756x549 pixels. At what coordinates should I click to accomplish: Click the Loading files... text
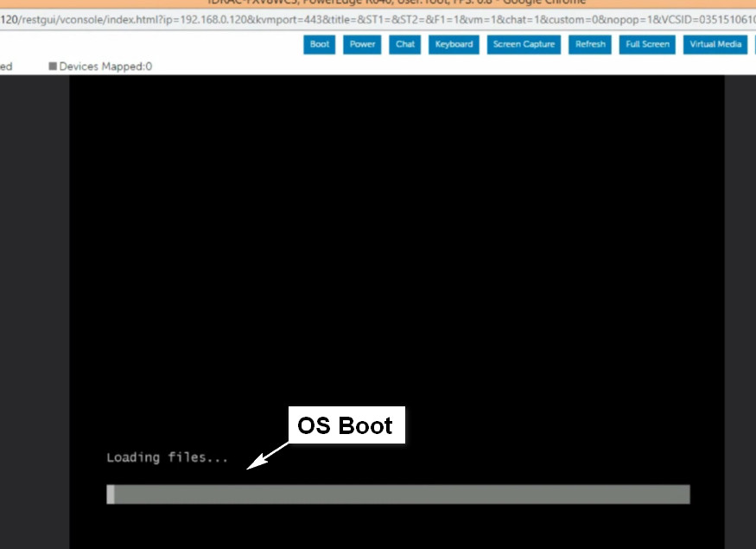pyautogui.click(x=167, y=457)
